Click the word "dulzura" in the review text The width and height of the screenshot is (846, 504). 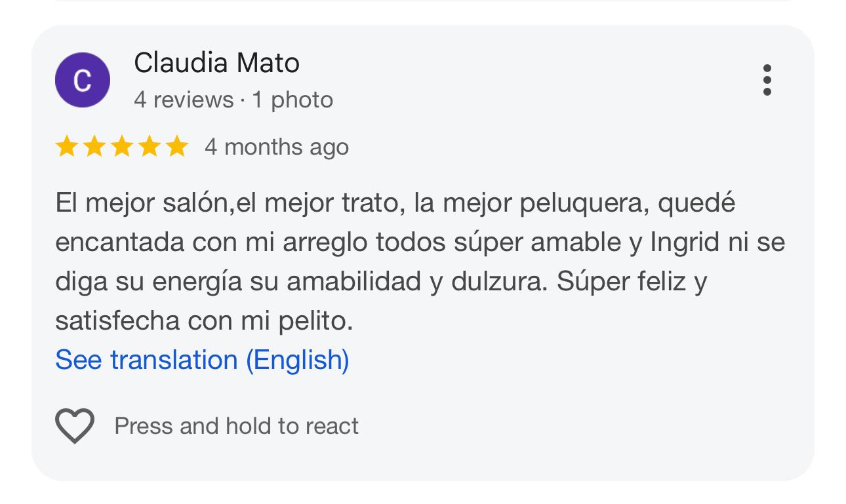tap(501, 281)
